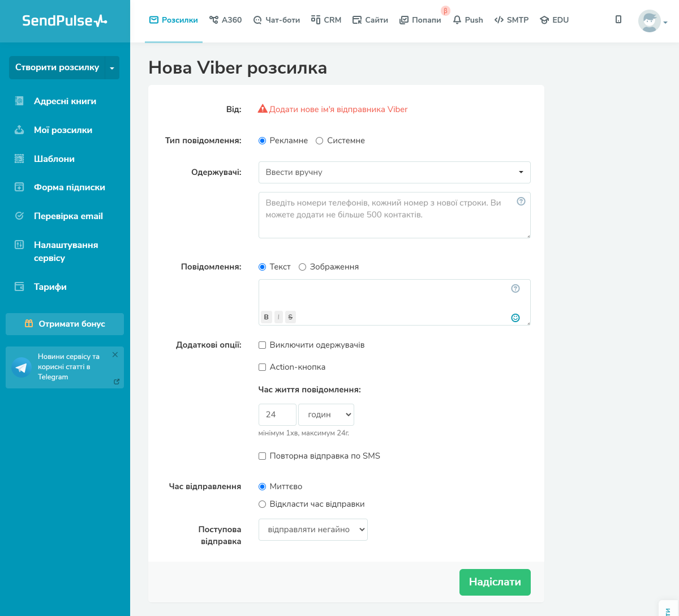Click the warning triangle near sender
Viewport: 679px width, 616px height.
[263, 109]
